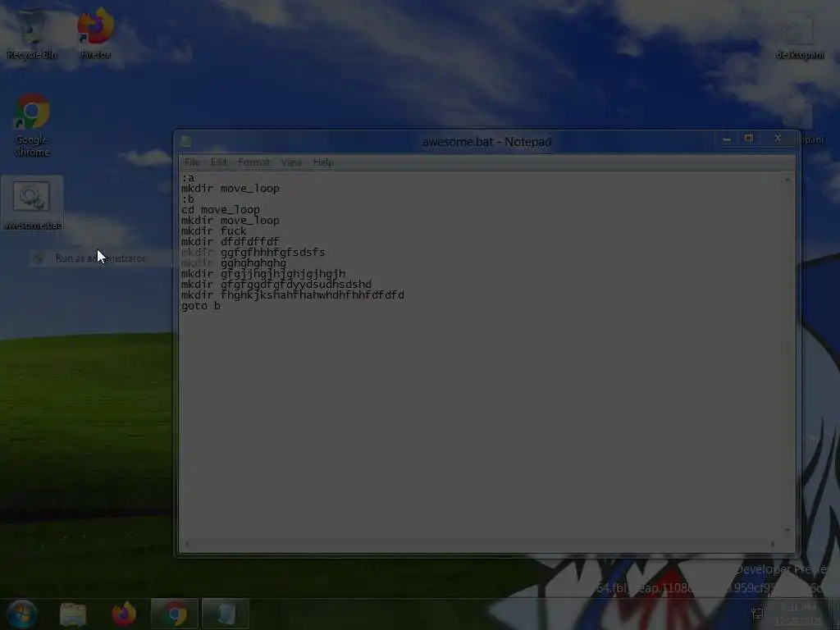Viewport: 840px width, 630px height.
Task: Click the ":a" label line in the editor
Action: click(188, 178)
